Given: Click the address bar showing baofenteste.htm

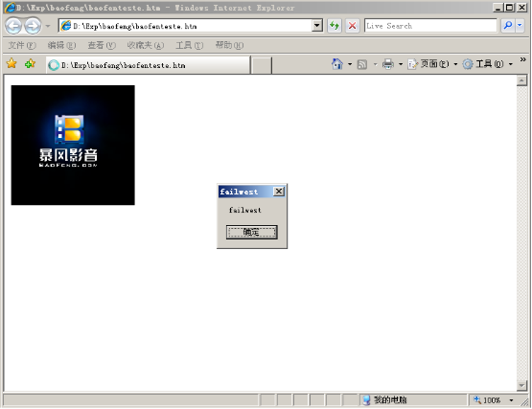Looking at the screenshot, I should (x=185, y=26).
